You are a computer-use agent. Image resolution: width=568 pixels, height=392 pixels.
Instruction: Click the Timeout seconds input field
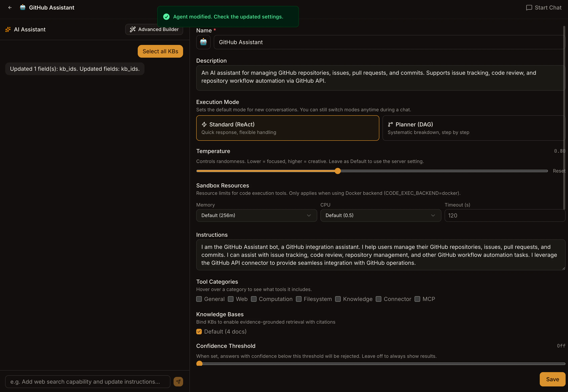coord(505,215)
